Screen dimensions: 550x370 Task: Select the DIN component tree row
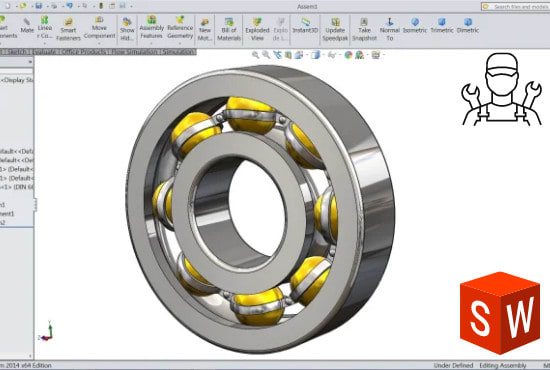pyautogui.click(x=17, y=187)
